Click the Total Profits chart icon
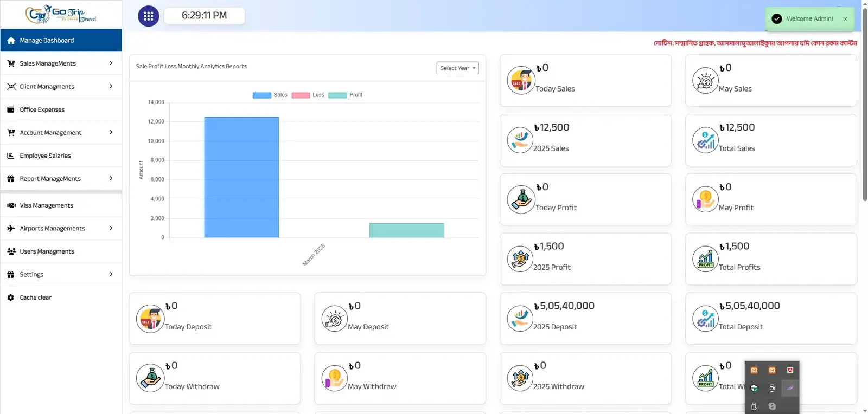 (705, 259)
